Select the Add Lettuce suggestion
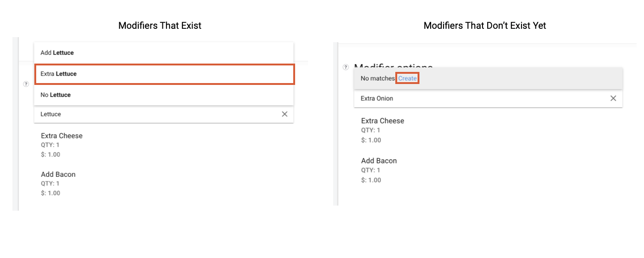Viewport: 644px width, 258px height. click(164, 53)
